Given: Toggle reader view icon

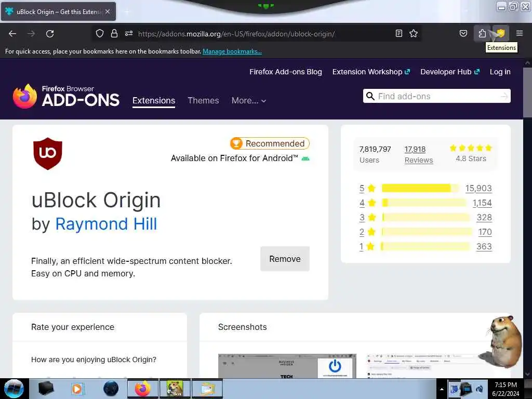Looking at the screenshot, I should pos(399,33).
